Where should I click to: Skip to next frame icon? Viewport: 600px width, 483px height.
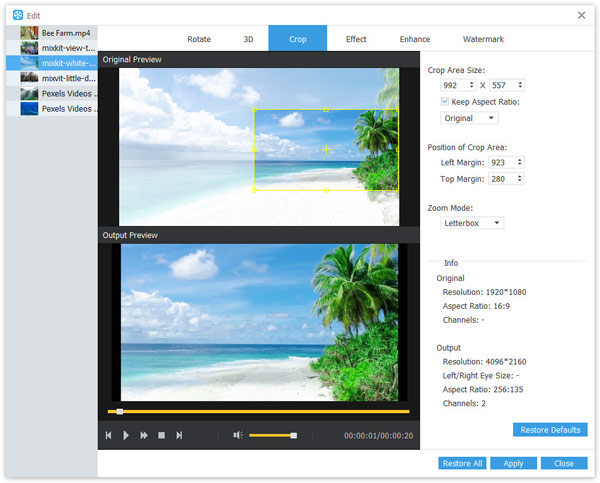(x=179, y=435)
